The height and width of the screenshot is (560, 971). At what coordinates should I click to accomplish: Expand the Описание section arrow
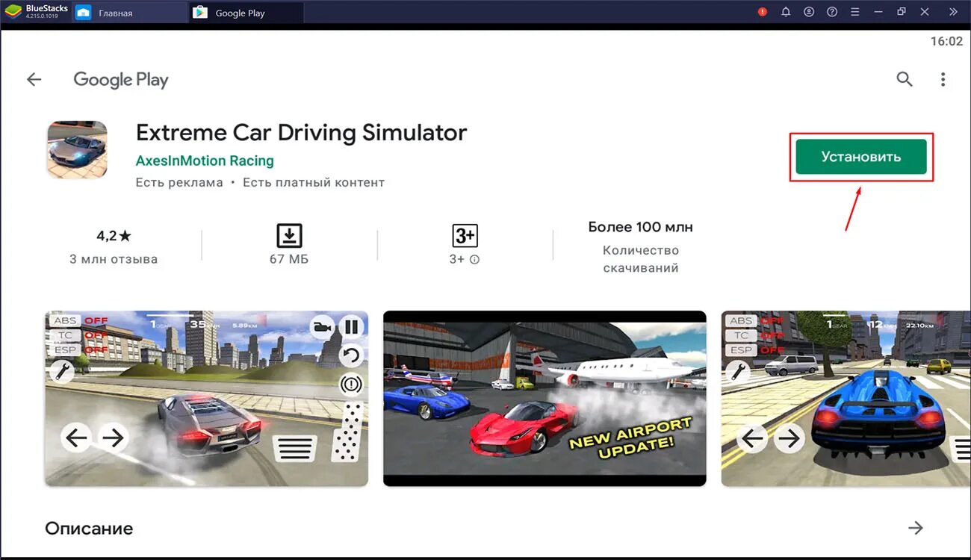(916, 529)
